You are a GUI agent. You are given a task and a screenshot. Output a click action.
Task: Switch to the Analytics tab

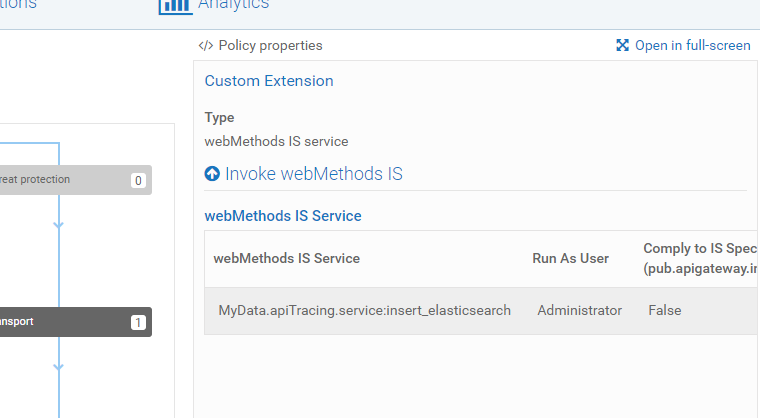(233, 5)
